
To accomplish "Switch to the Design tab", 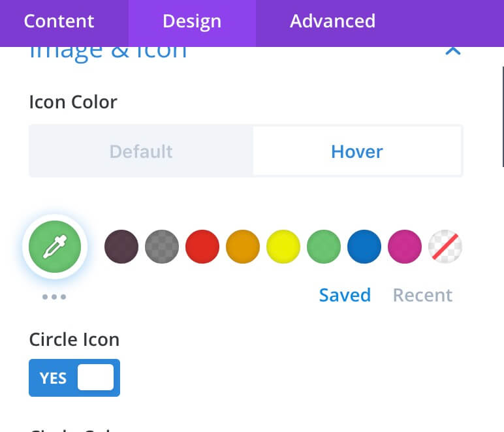I will click(192, 21).
